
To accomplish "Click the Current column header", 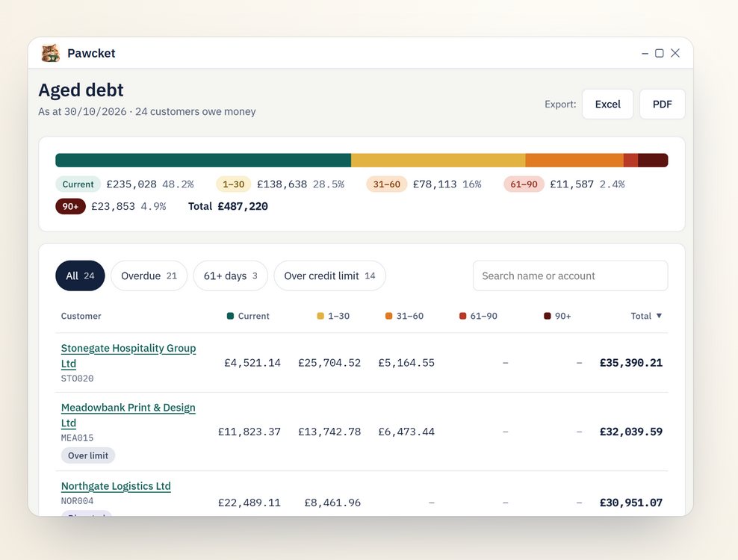I will [248, 317].
